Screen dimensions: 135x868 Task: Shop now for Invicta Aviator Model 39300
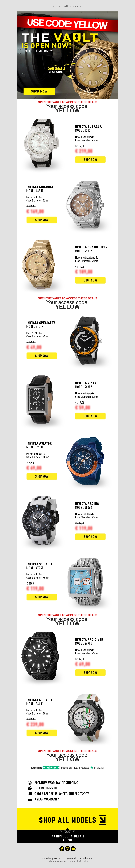coord(42,476)
